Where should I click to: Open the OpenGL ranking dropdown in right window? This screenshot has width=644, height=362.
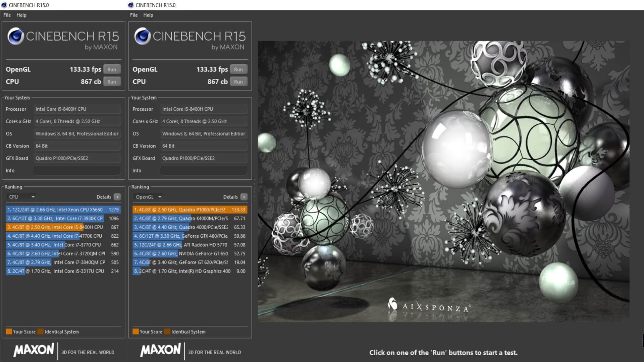(148, 197)
